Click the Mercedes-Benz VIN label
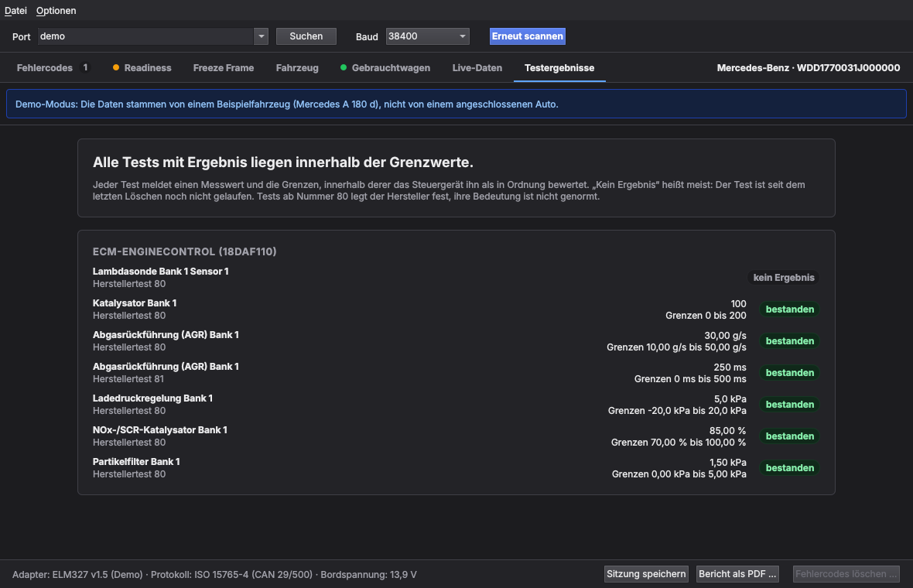The height and width of the screenshot is (588, 913). tap(809, 68)
